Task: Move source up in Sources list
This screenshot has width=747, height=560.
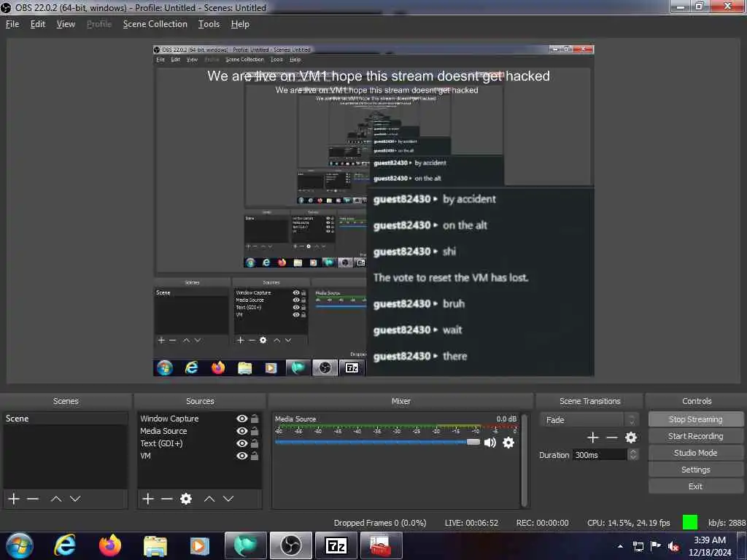Action: click(x=209, y=499)
